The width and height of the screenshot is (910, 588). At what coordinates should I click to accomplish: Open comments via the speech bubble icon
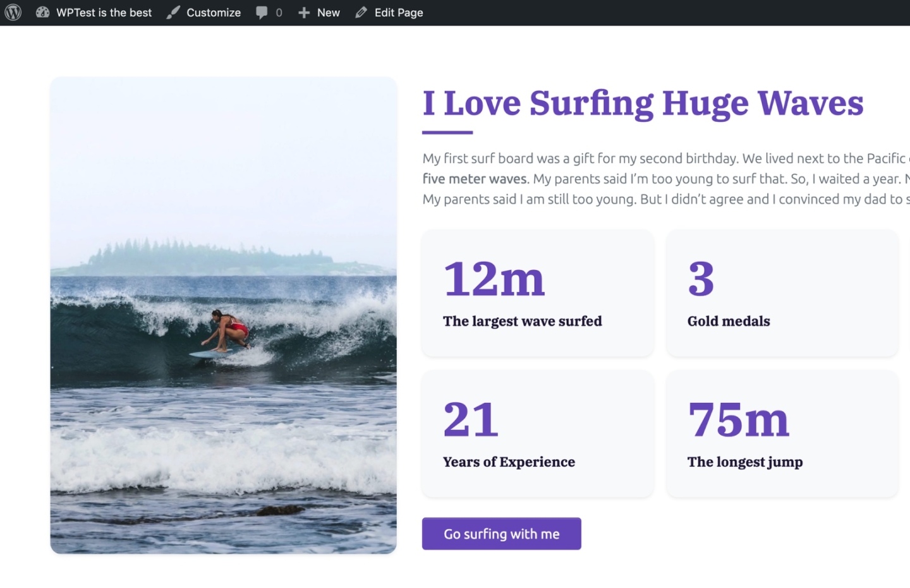pyautogui.click(x=262, y=13)
